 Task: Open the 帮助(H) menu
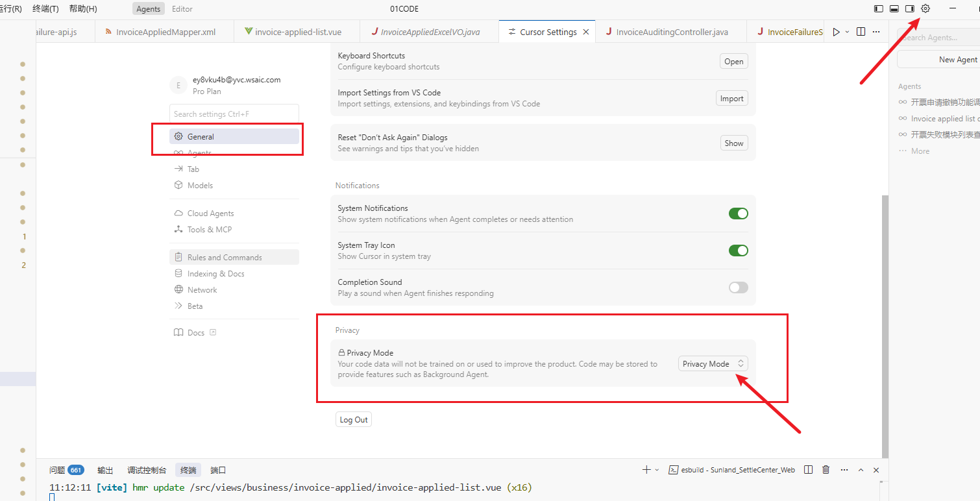click(83, 9)
